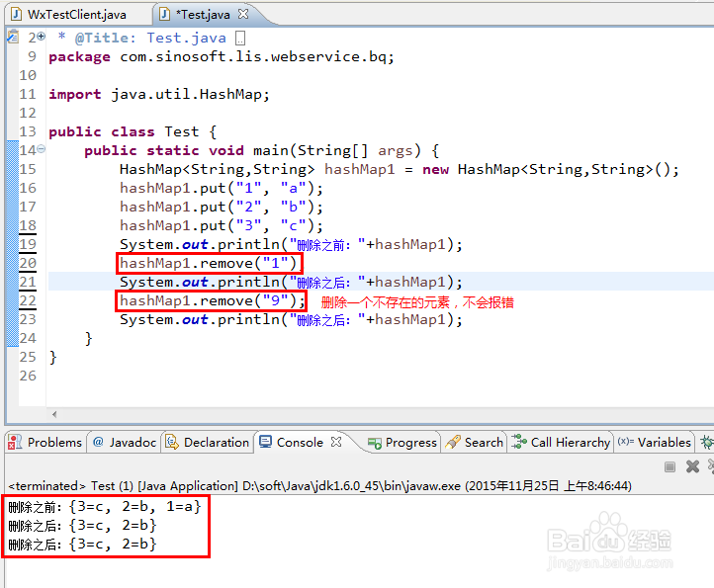Switch to the WxTestClient.java editor tab

[x=76, y=15]
